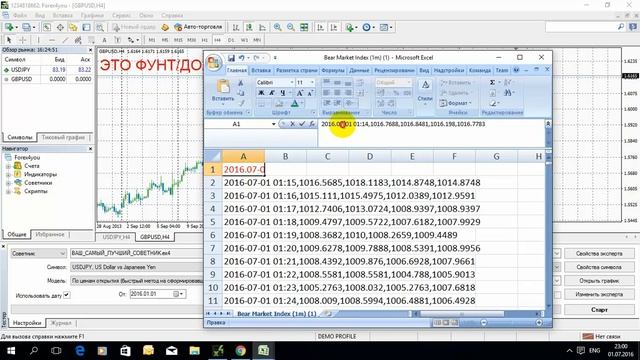The width and height of the screenshot is (640, 360).
Task: Click the Вставить paste button in Excel
Action: pos(223,91)
